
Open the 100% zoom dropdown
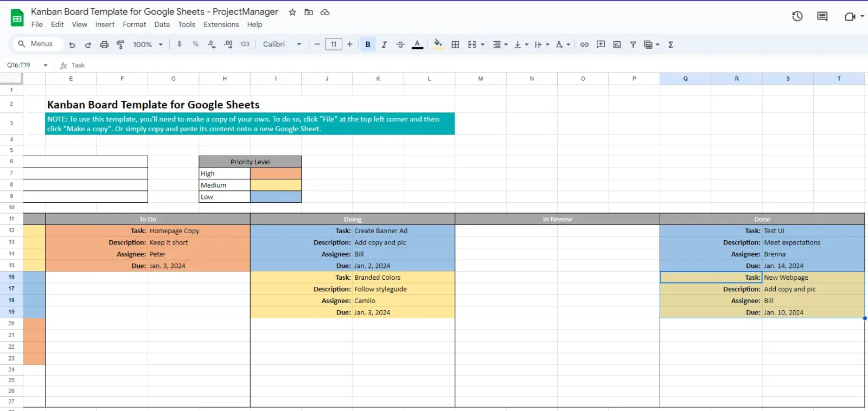tap(148, 44)
